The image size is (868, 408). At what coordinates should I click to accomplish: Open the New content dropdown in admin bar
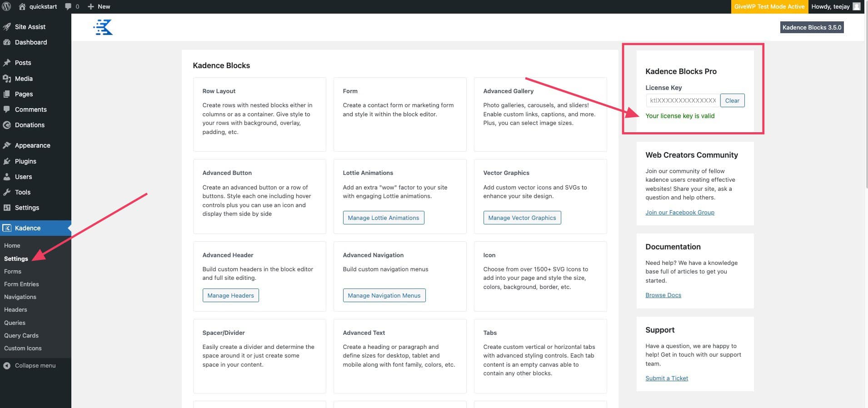tap(99, 6)
